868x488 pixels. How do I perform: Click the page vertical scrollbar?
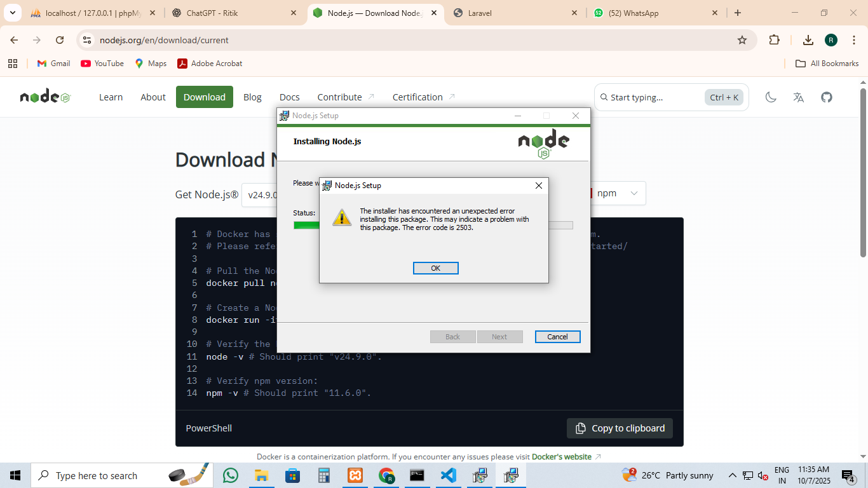pyautogui.click(x=863, y=172)
